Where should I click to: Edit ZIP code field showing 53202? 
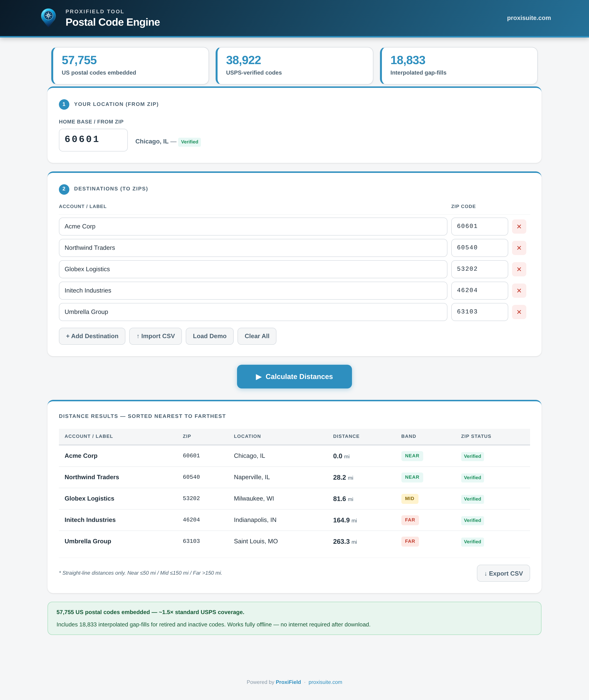tap(480, 269)
